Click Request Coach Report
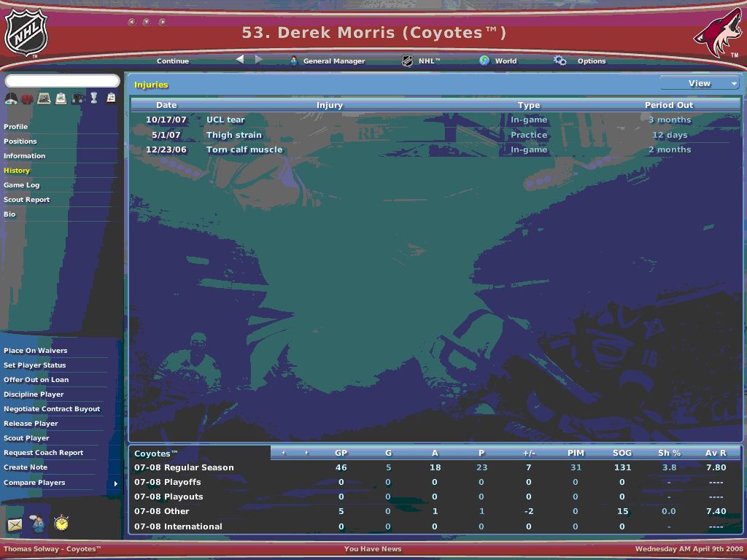Viewport: 747px width, 560px height. (43, 453)
